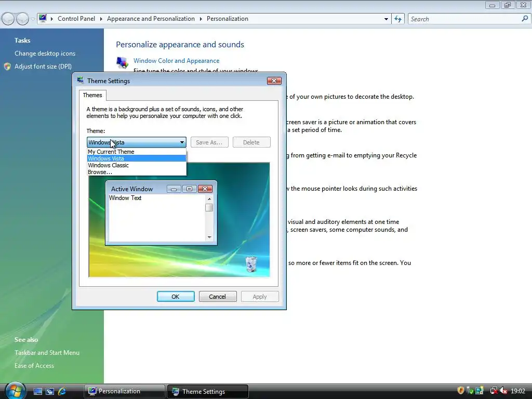
Task: Click the preview Active Window close button
Action: click(x=205, y=189)
